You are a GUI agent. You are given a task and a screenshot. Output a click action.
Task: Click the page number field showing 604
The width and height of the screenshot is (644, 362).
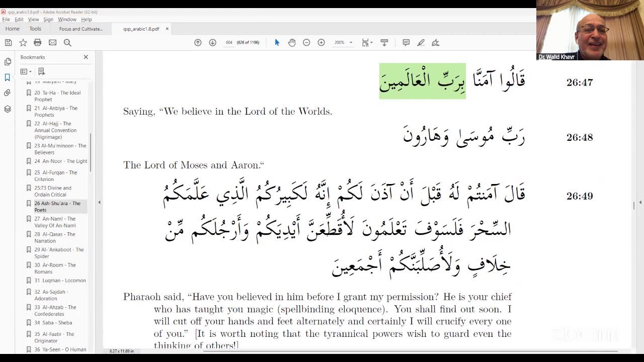click(229, 43)
